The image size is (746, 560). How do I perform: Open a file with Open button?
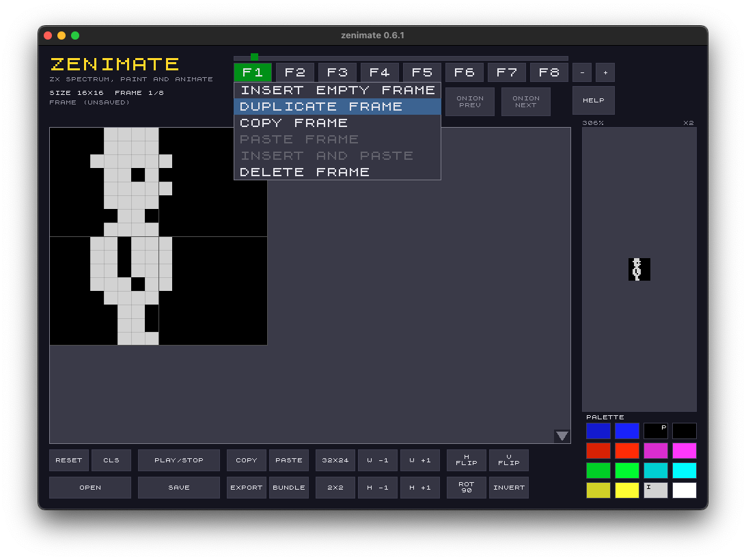(90, 487)
